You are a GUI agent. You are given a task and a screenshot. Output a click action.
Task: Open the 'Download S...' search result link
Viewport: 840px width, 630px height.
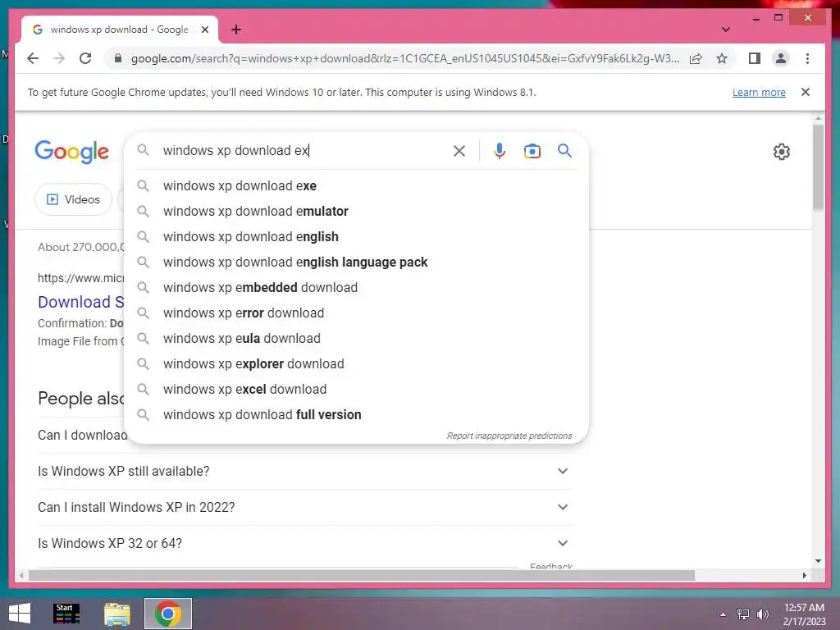pos(80,302)
